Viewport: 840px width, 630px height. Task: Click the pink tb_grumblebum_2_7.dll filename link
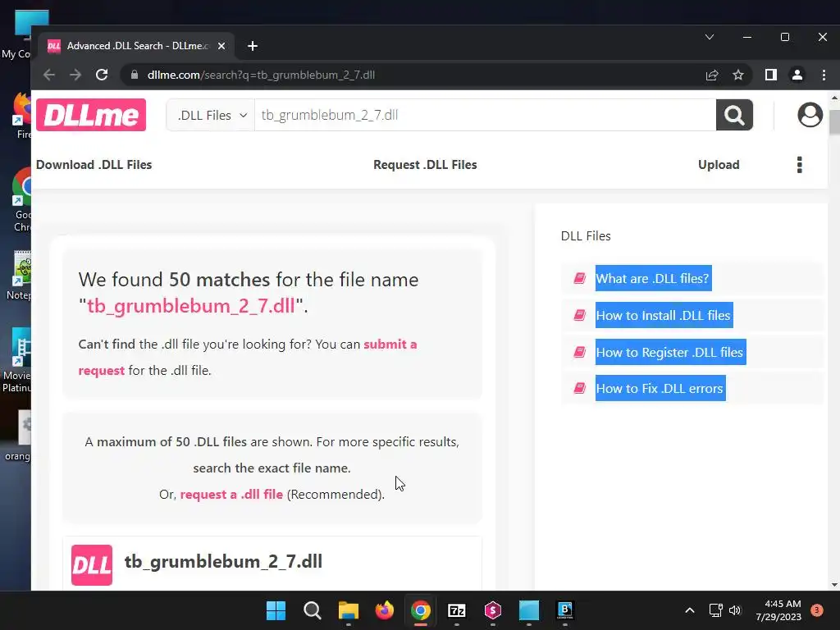(190, 306)
